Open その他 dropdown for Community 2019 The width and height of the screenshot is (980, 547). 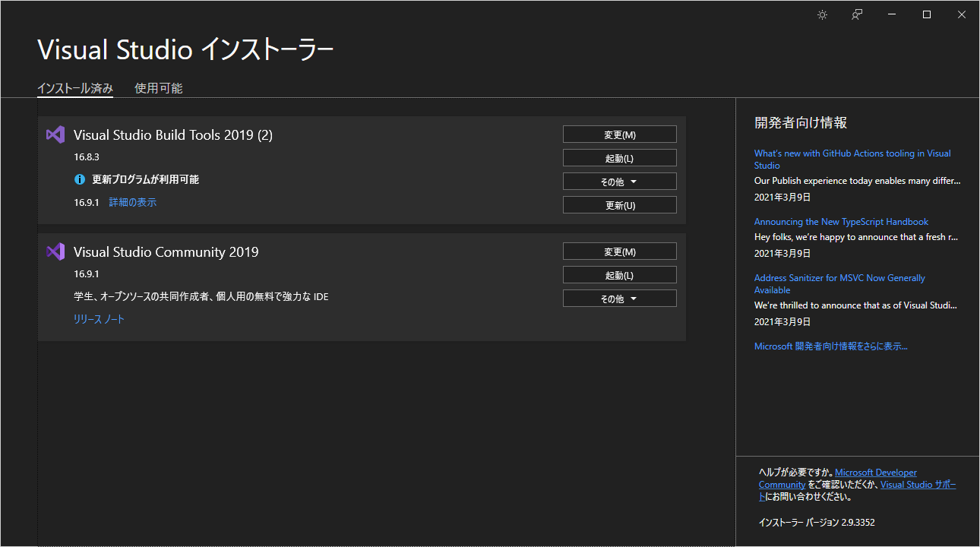point(620,299)
